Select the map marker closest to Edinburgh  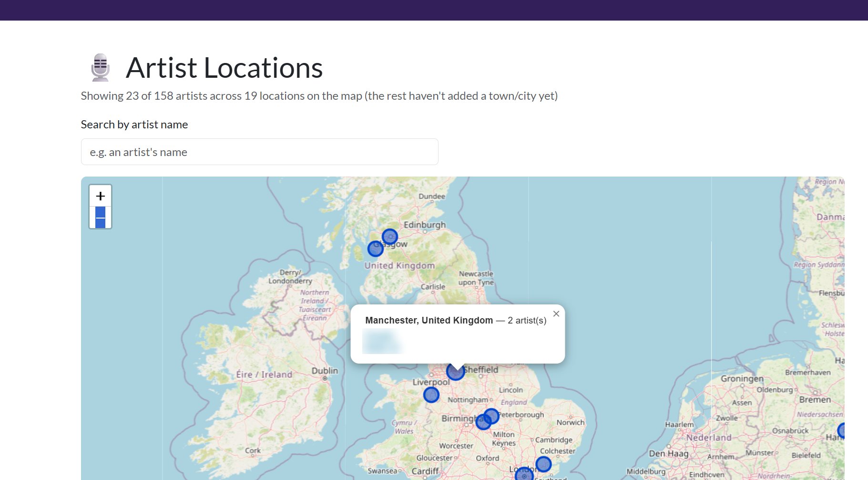(x=389, y=237)
